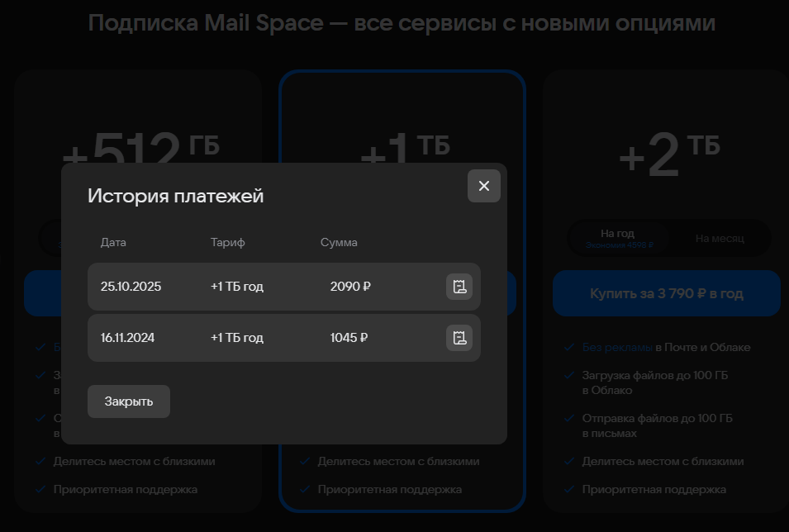Open Без рекламы link in +2 ТБ plan
Viewport: 789px width, 532px height.
coord(617,347)
